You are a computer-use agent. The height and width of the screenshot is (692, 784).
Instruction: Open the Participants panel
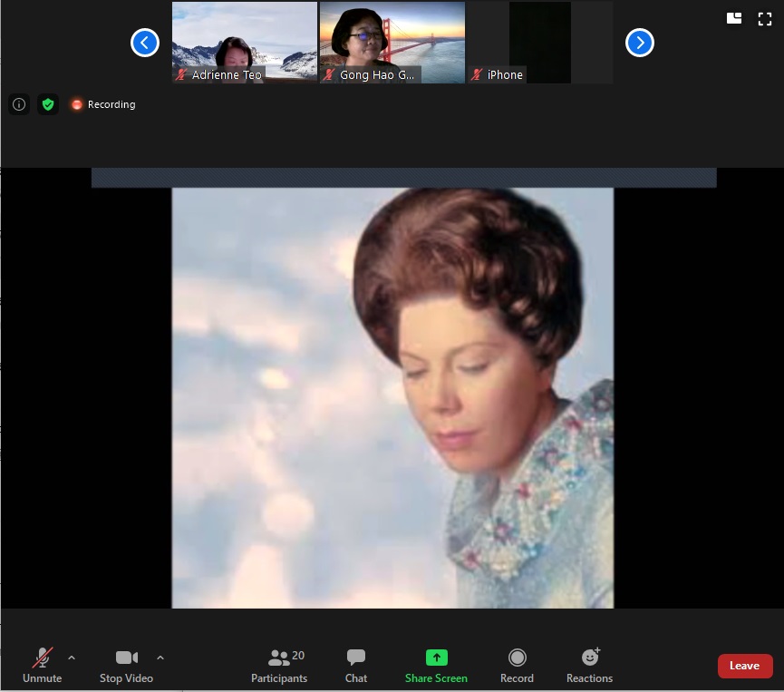pos(279,666)
